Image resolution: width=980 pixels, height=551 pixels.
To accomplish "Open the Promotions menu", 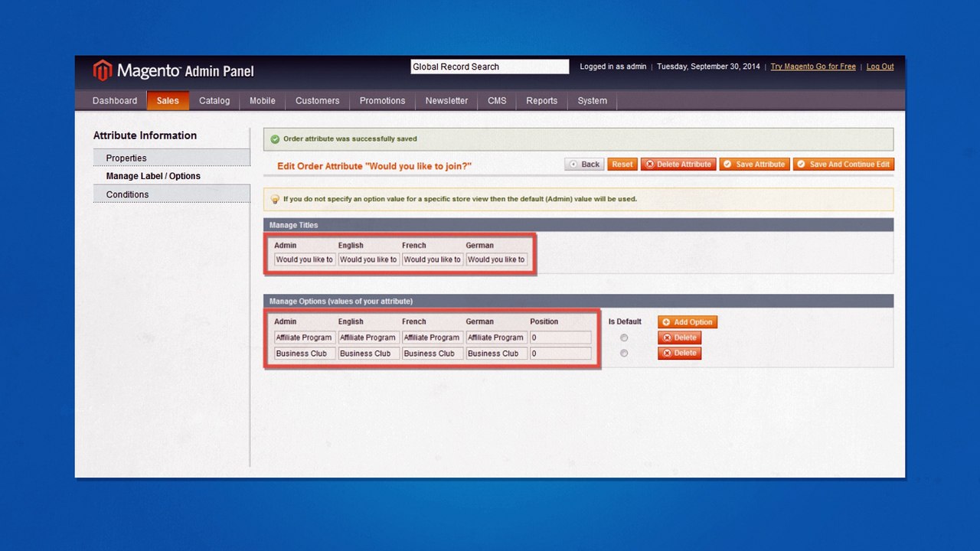I will pyautogui.click(x=383, y=101).
